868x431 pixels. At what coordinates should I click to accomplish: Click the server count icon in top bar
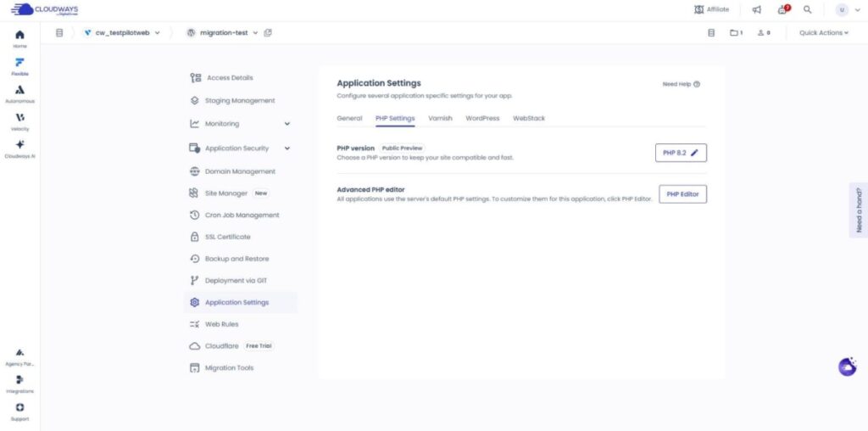point(711,33)
